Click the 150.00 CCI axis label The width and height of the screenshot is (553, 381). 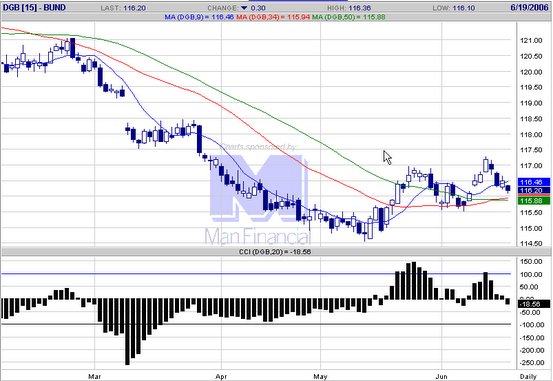(x=531, y=261)
